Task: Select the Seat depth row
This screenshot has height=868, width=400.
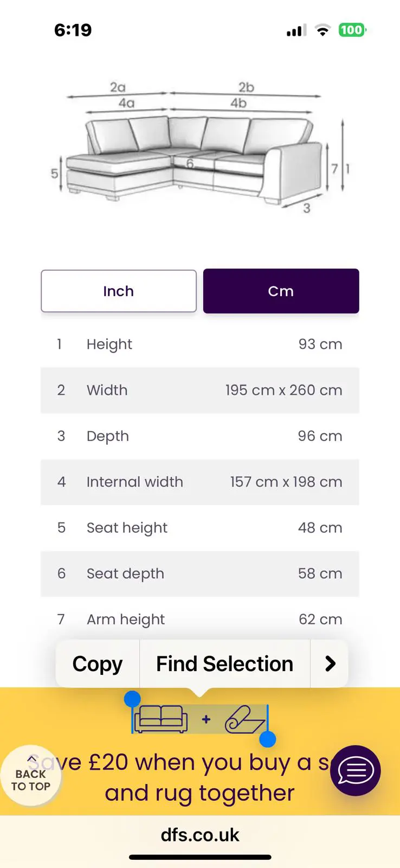Action: pyautogui.click(x=200, y=573)
